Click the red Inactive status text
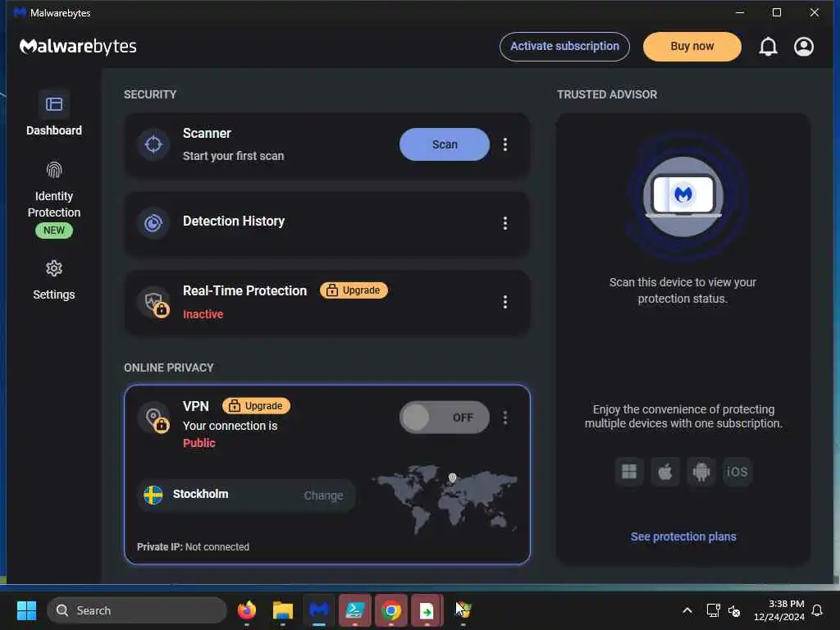 203,314
